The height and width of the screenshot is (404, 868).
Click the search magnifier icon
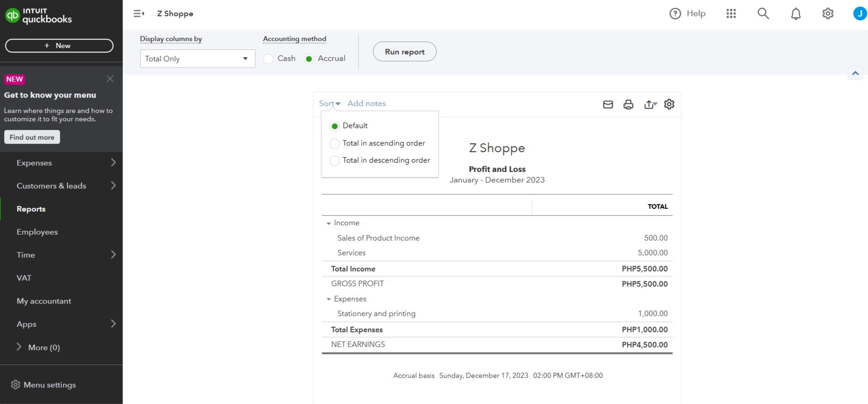(763, 14)
